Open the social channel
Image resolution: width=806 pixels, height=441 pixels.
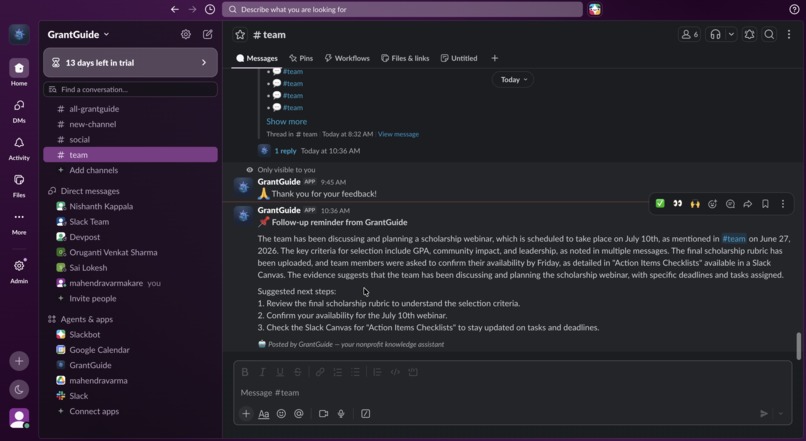click(131, 140)
